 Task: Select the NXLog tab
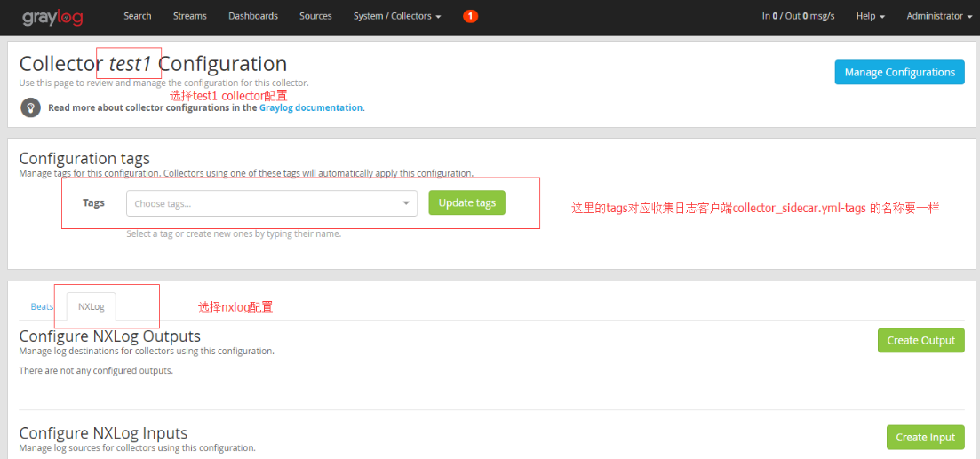tap(92, 306)
